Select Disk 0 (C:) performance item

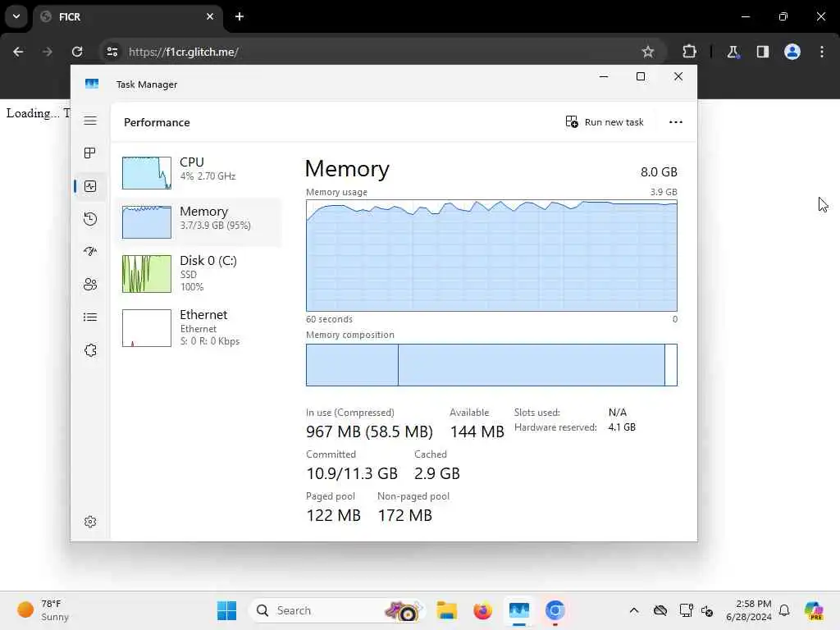coord(199,273)
